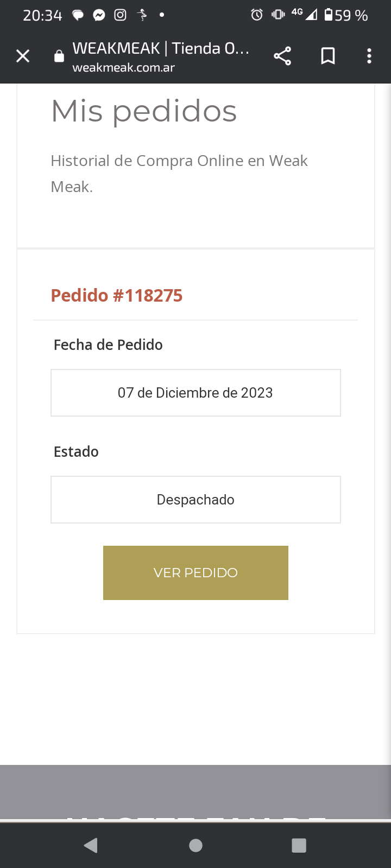Open the three-dot overflow menu

[369, 56]
